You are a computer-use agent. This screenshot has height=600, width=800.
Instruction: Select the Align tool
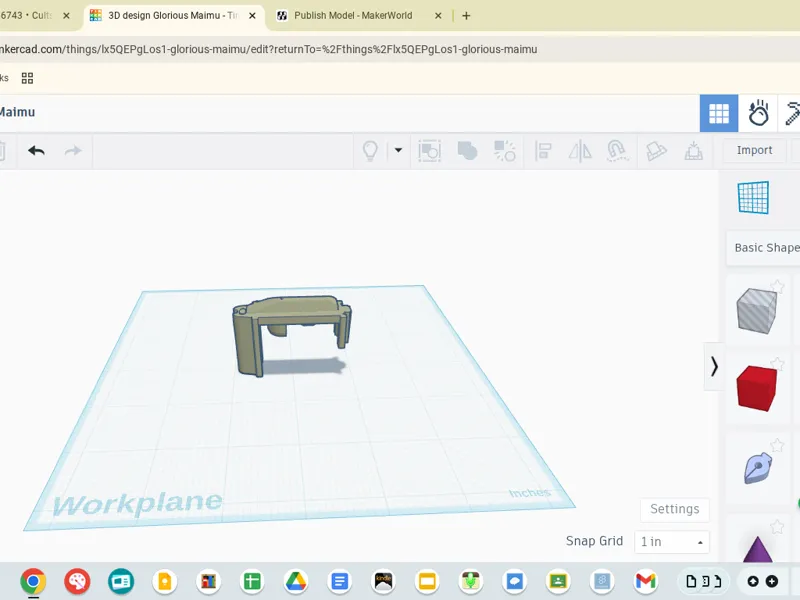tap(543, 151)
